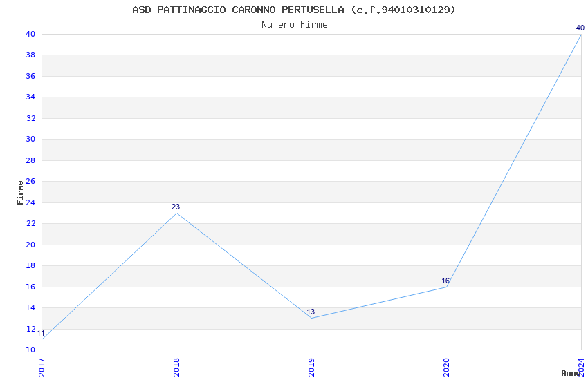The image size is (588, 380).
Task: Click the y-axis value 16
Action: [30, 287]
